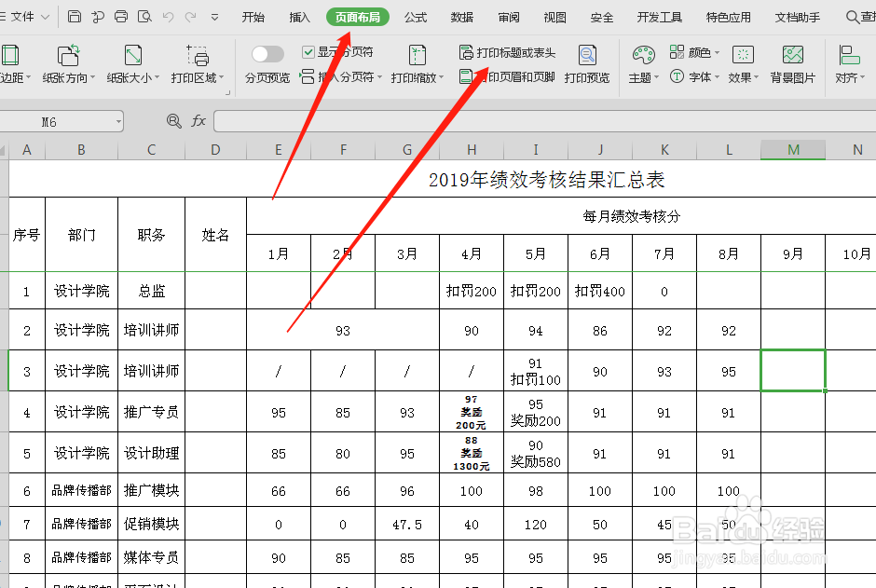Click the 每月绩效考核分 header cell
This screenshot has width=876, height=588.
click(x=631, y=217)
